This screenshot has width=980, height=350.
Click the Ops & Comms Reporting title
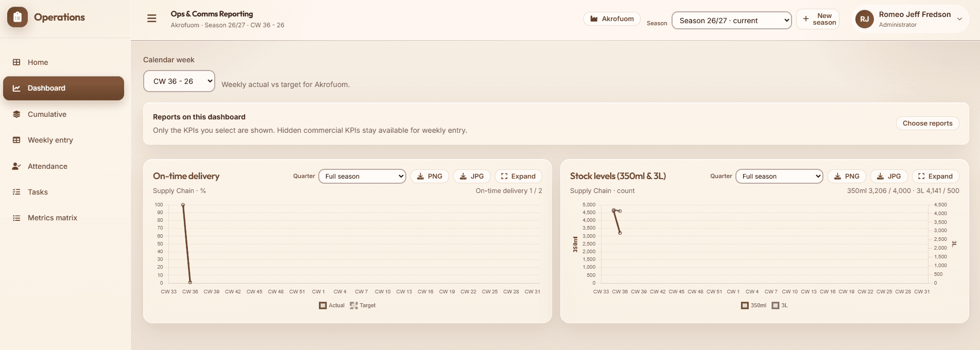pos(212,14)
